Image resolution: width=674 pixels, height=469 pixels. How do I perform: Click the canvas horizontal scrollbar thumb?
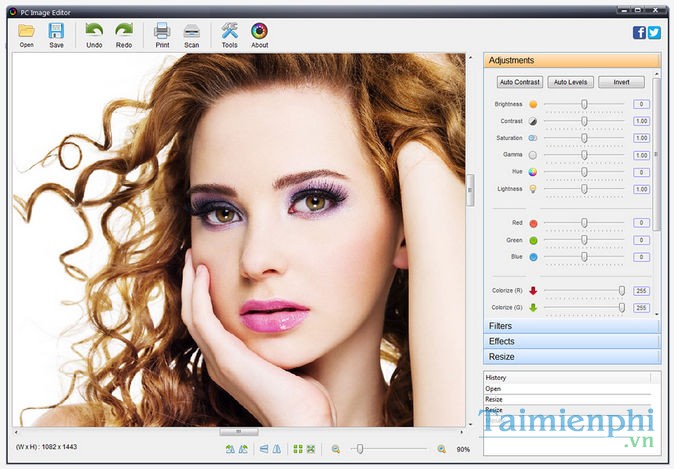(x=239, y=432)
